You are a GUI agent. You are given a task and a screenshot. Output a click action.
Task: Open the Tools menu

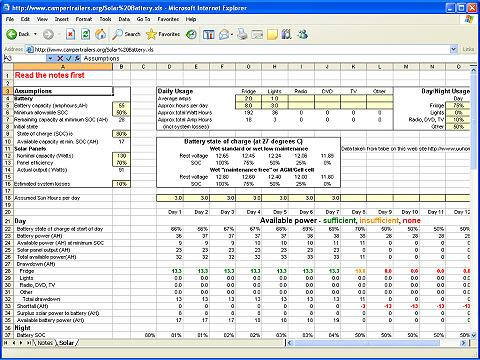tap(105, 19)
